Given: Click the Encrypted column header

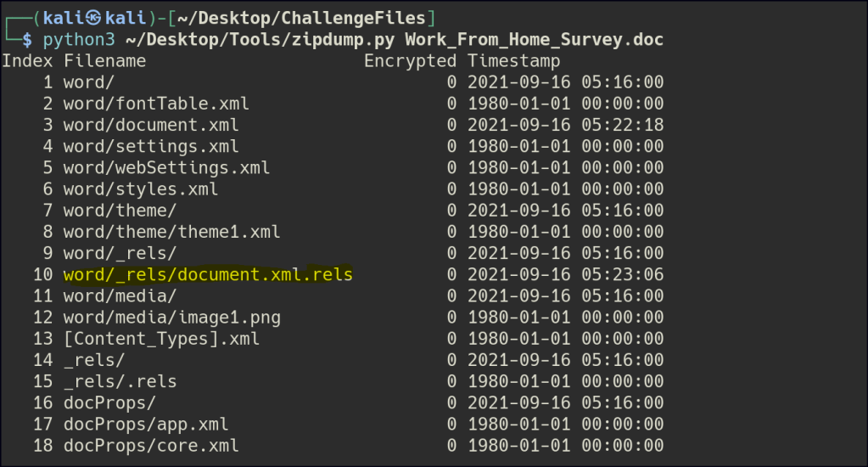Looking at the screenshot, I should click(410, 60).
